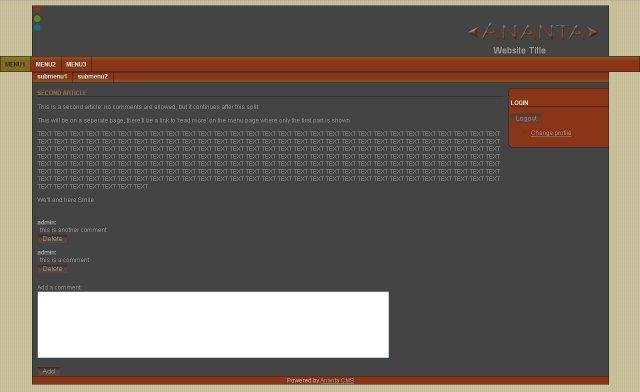
Task: Follow the Ananta CMS footer link
Action: point(337,380)
